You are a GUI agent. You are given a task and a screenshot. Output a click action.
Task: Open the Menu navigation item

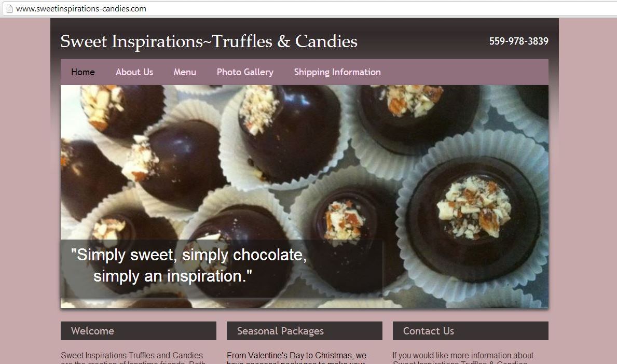(185, 72)
